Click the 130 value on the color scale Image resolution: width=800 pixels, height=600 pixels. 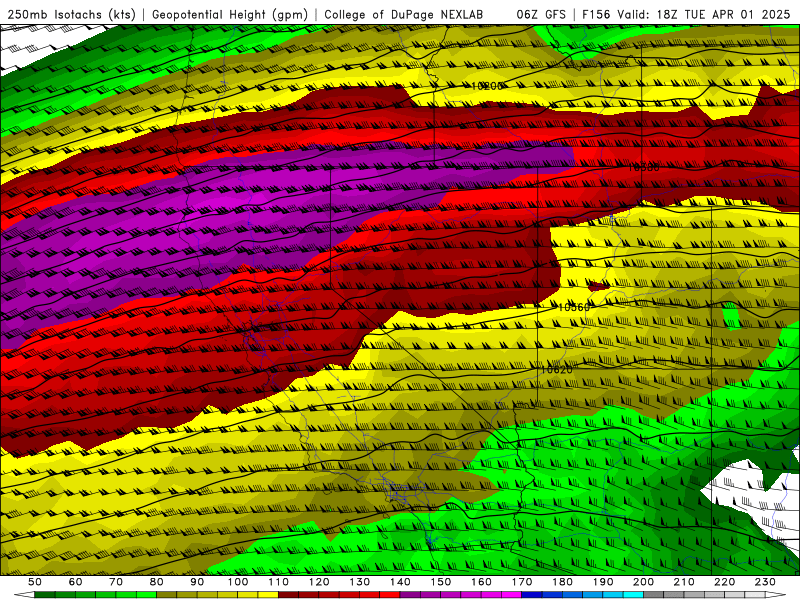coord(359,582)
